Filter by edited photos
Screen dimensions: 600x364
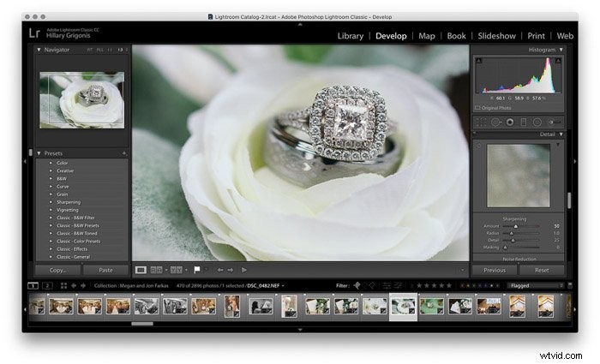pos(387,285)
